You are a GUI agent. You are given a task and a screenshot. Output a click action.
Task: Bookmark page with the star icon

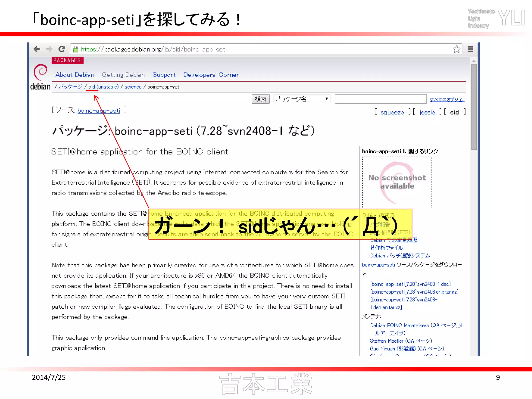(x=456, y=49)
